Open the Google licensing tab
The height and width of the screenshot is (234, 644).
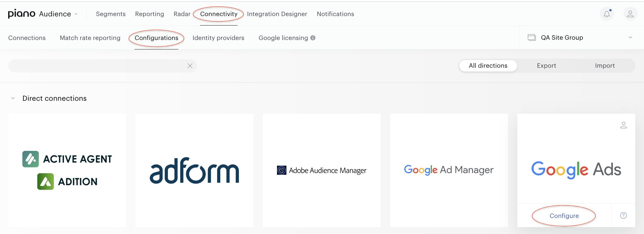coord(283,38)
